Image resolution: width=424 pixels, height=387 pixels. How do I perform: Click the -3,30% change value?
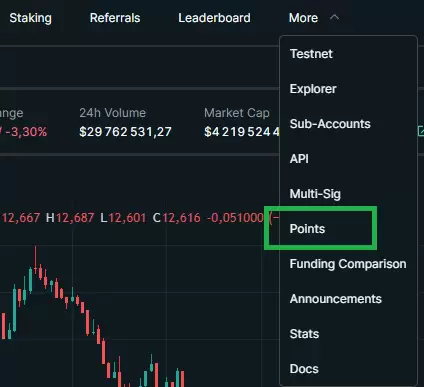(26, 132)
